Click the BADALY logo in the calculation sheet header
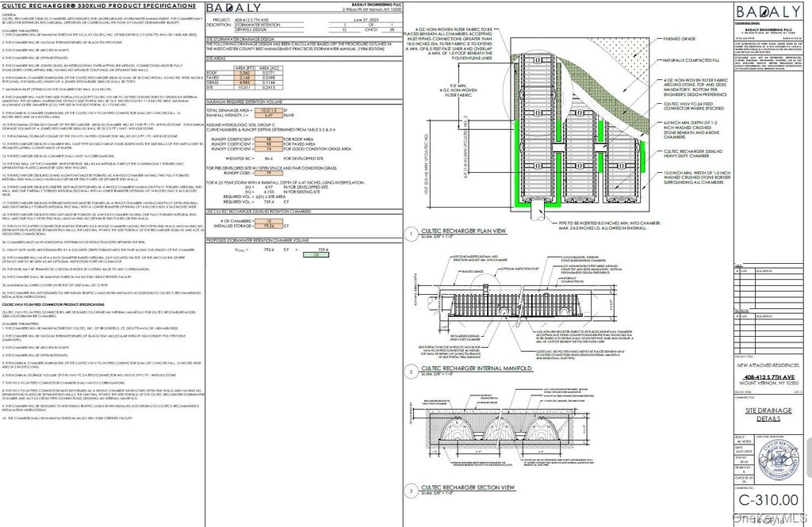Viewport: 812px width, 527px height. click(x=234, y=8)
